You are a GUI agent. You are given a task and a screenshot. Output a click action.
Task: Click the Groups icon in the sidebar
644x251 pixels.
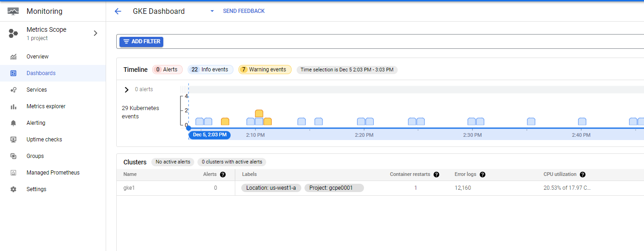click(13, 156)
